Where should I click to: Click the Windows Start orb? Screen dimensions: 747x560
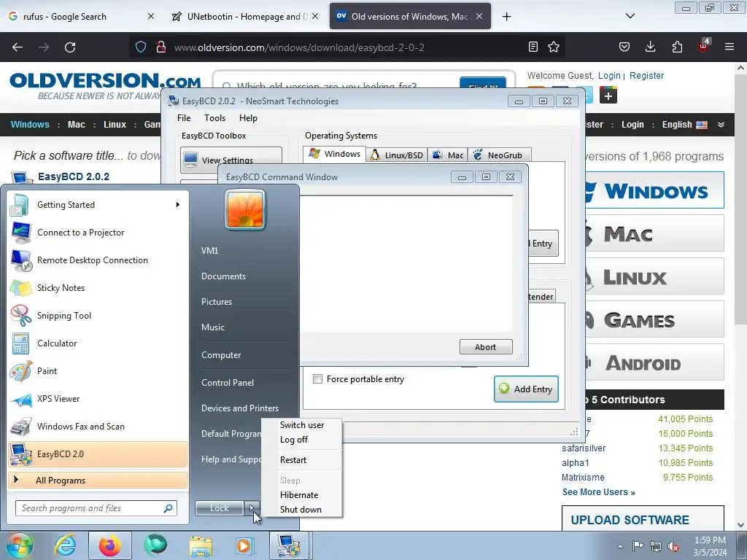point(18,545)
